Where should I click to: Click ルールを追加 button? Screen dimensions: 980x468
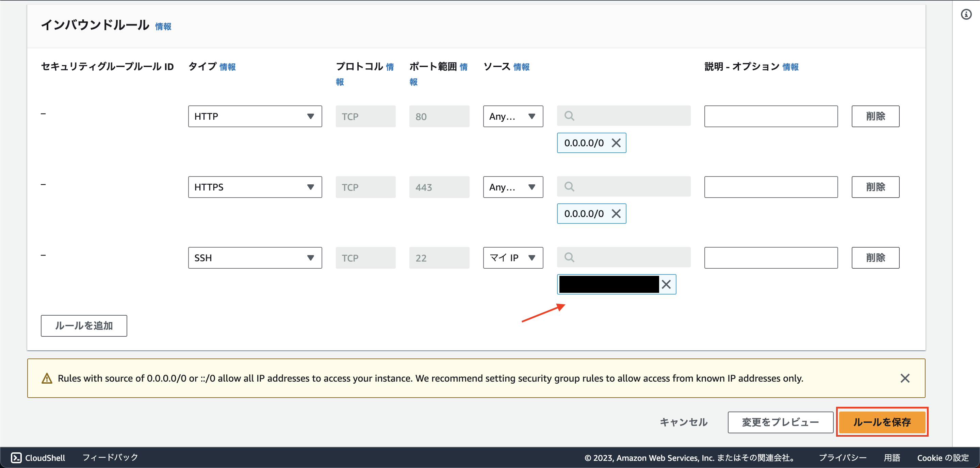coord(84,326)
